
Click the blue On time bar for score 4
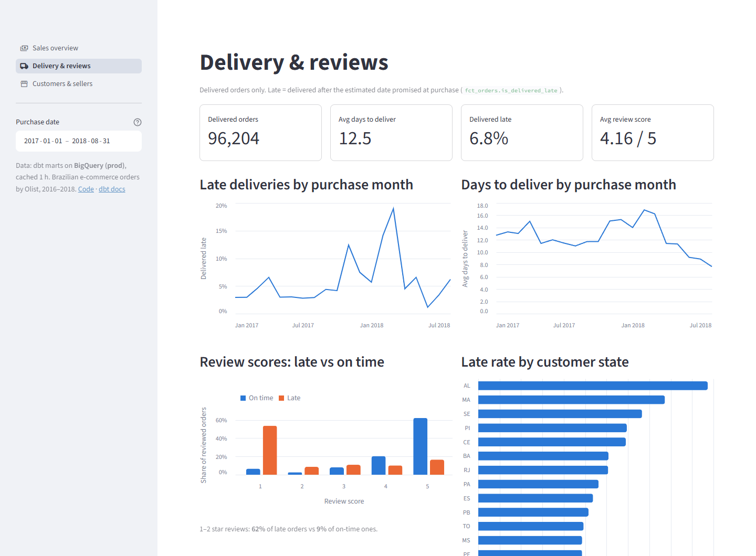pos(379,465)
